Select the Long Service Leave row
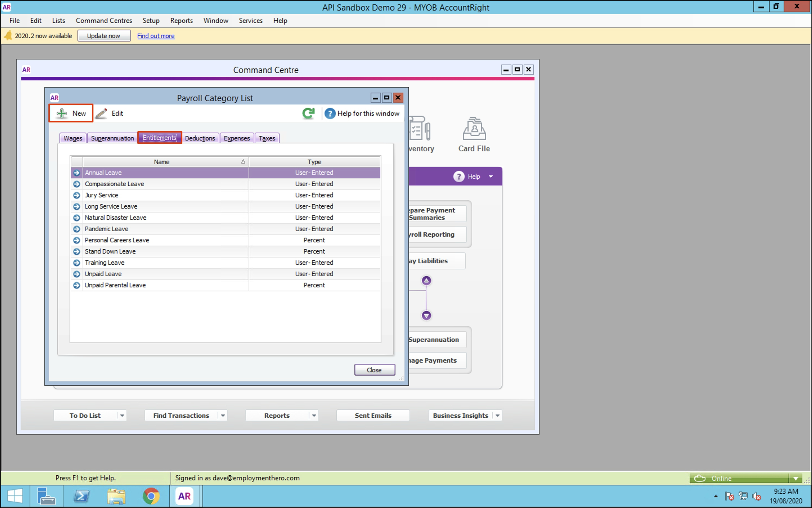 click(x=111, y=207)
